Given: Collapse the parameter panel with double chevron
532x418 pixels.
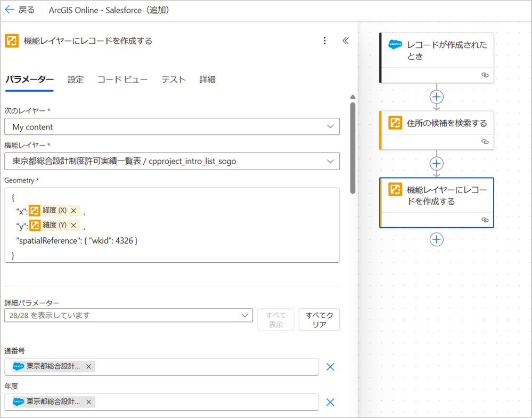Looking at the screenshot, I should 346,41.
